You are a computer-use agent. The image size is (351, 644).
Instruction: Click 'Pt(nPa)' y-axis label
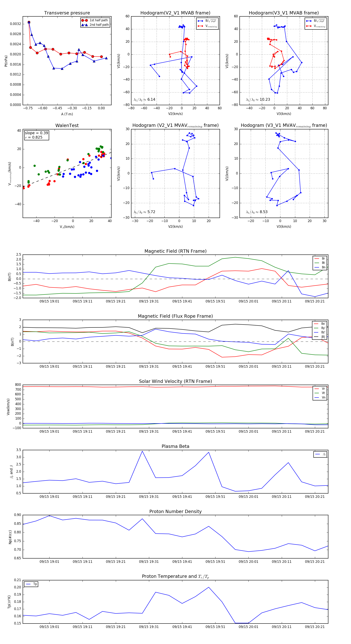coord(6,61)
